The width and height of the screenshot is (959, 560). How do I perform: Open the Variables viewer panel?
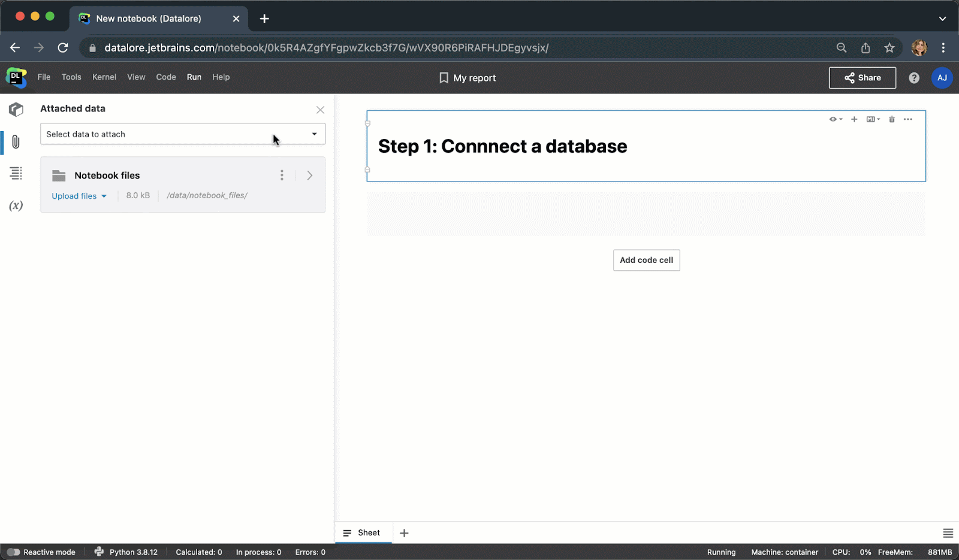coord(15,205)
